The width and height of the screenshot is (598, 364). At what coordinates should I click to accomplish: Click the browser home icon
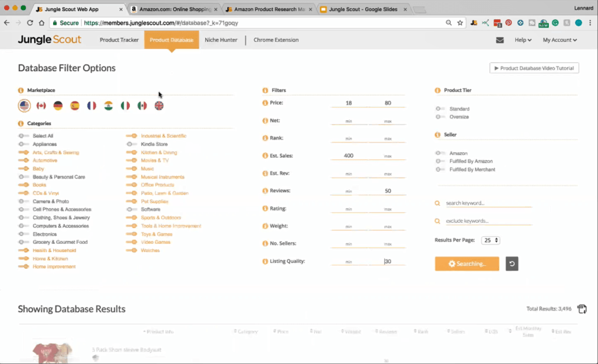41,23
